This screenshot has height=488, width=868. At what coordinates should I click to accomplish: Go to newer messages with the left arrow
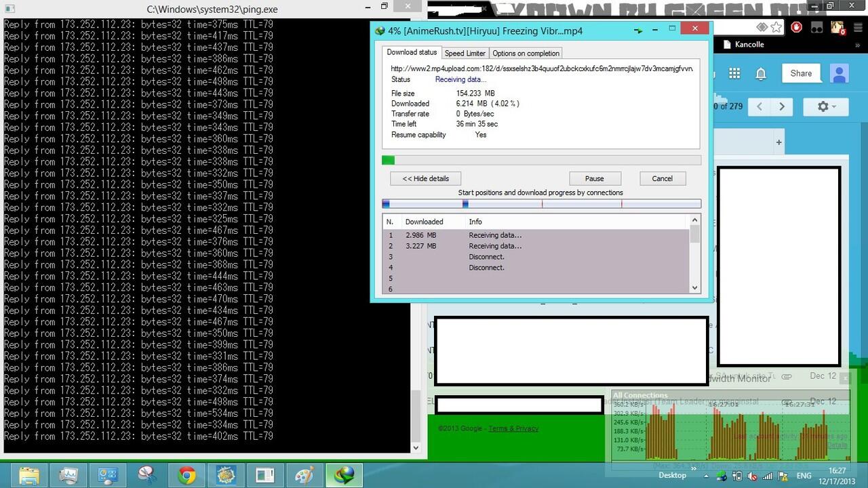click(759, 106)
